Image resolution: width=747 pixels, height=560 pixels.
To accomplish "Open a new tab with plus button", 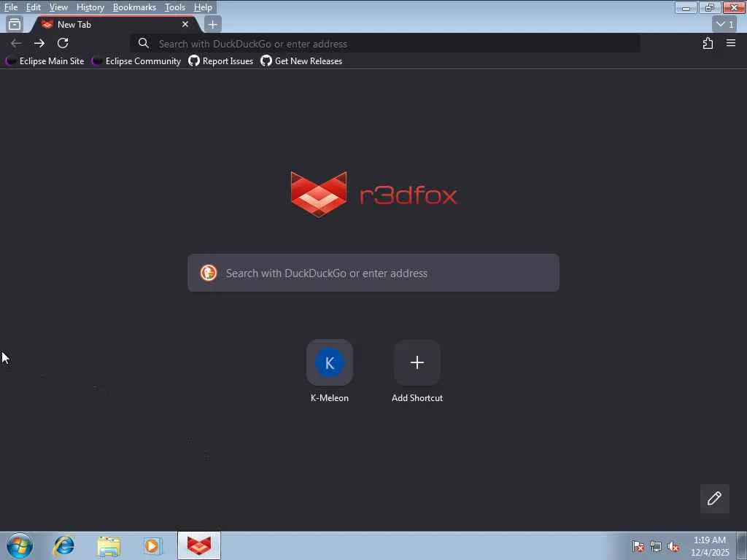I will 212,24.
